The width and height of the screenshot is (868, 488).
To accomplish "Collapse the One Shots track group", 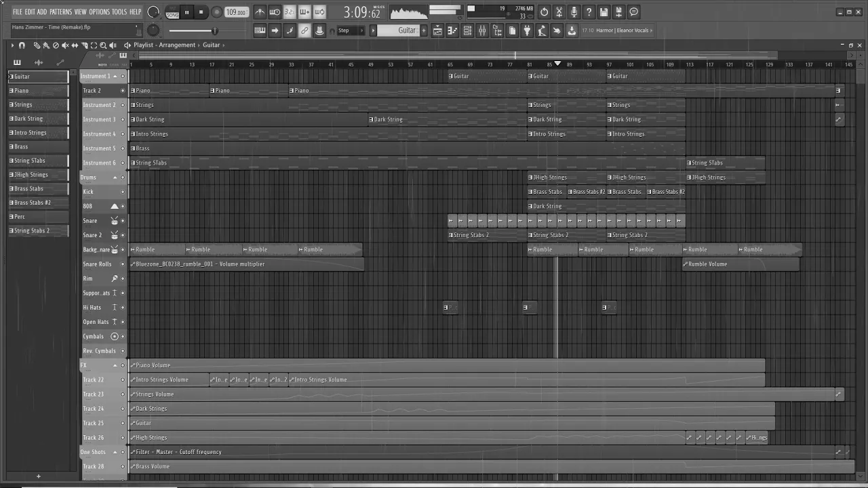I will point(115,452).
